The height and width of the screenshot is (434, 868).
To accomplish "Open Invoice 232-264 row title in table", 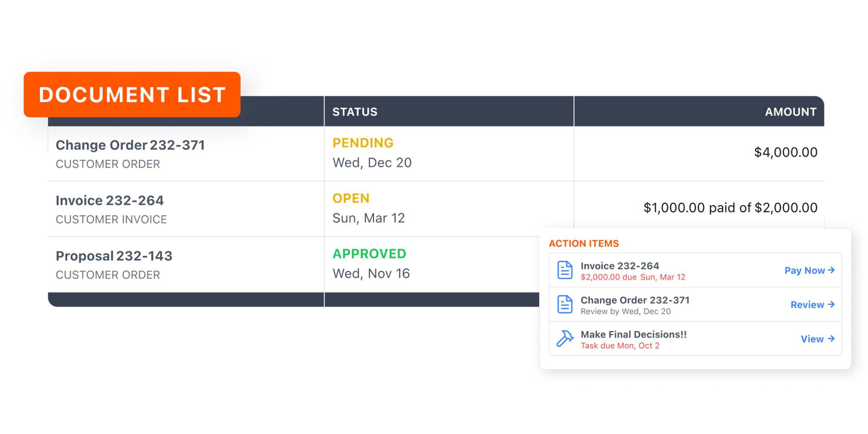I will pos(110,201).
